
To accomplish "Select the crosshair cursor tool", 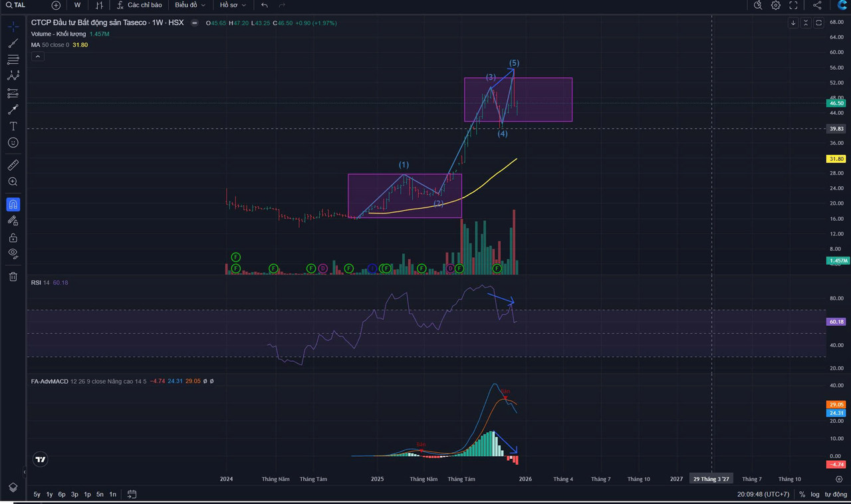I will click(13, 27).
